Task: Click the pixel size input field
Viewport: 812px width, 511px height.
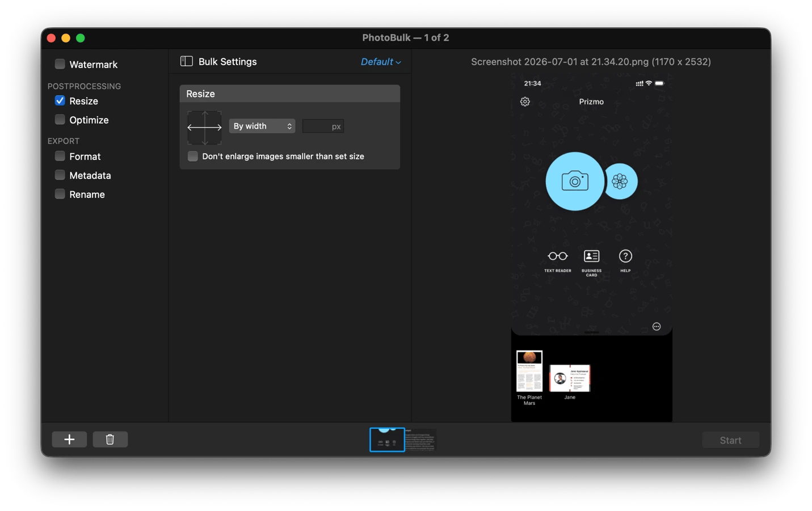Action: [323, 126]
